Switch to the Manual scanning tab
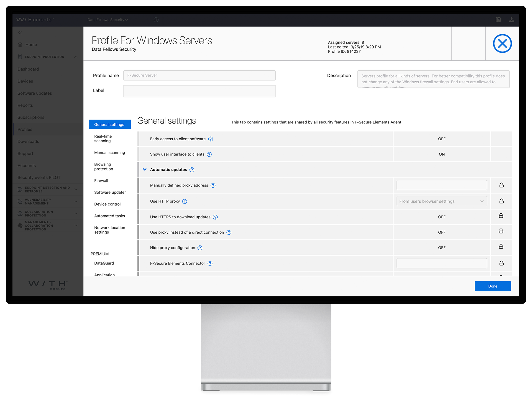 (x=109, y=153)
